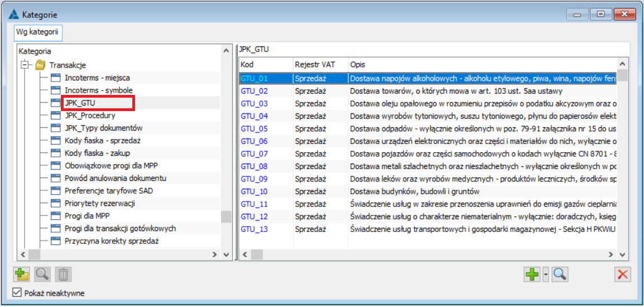Tree panel vertical scrollbar up arrow
644x307 pixels.
click(x=226, y=51)
